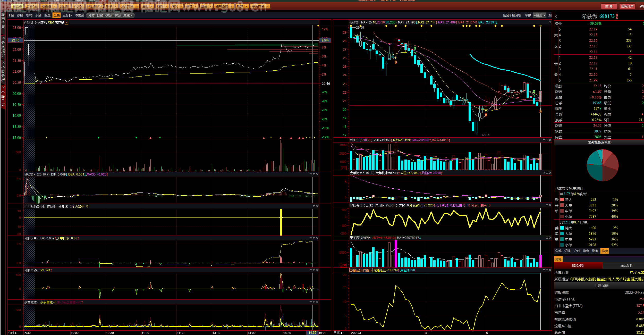Viewport: 644px width, 335px height.
Task: Click the 平移 pan button
Action: click(528, 15)
